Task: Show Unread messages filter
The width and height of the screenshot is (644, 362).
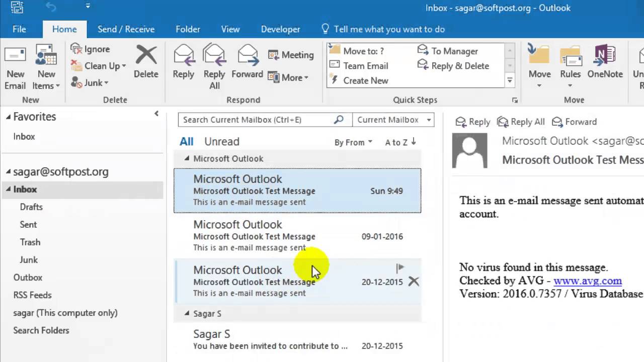Action: point(222,142)
